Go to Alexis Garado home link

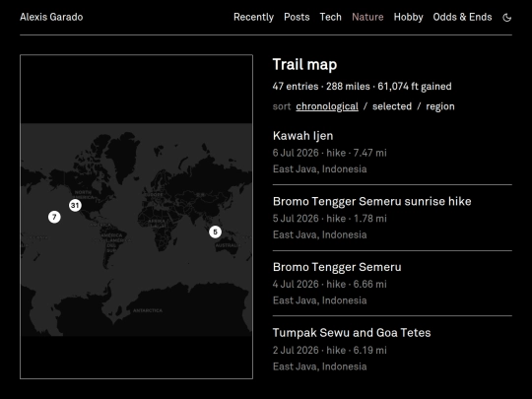tap(51, 17)
